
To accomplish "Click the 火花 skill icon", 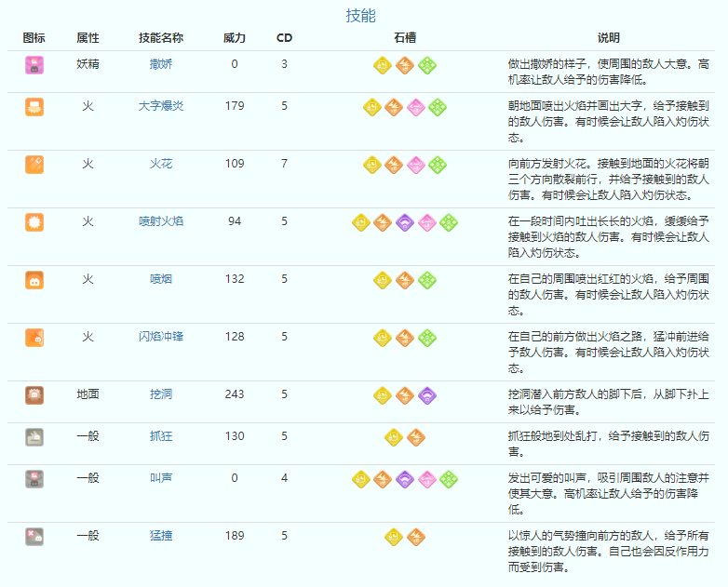I will (34, 165).
